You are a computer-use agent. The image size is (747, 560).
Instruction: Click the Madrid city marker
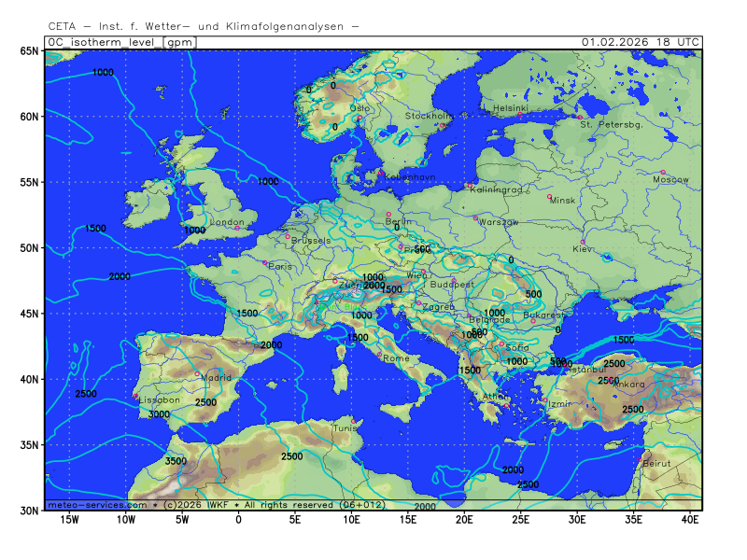click(x=197, y=374)
